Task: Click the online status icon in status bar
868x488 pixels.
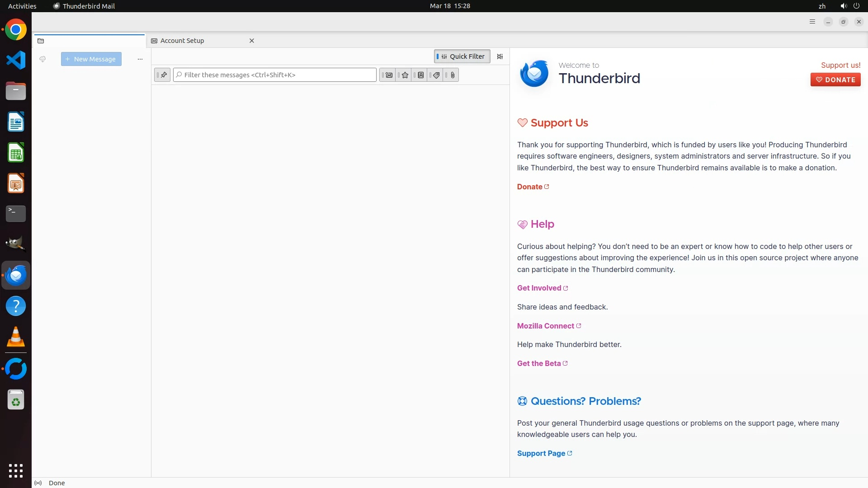Action: pos(38,483)
